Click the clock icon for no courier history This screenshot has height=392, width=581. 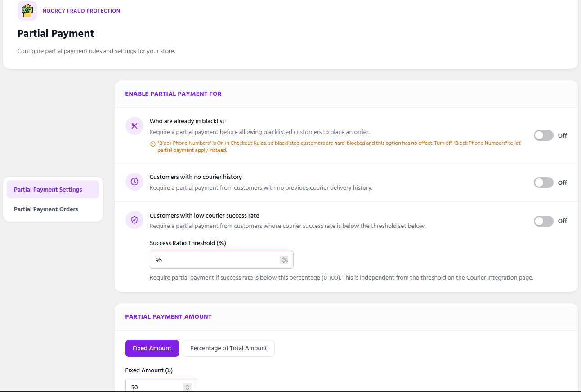(134, 182)
